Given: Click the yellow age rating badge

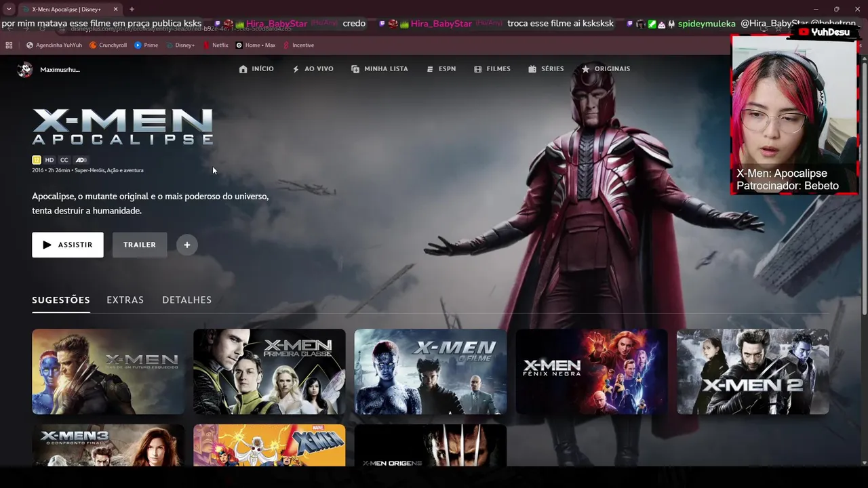Looking at the screenshot, I should click(x=37, y=160).
